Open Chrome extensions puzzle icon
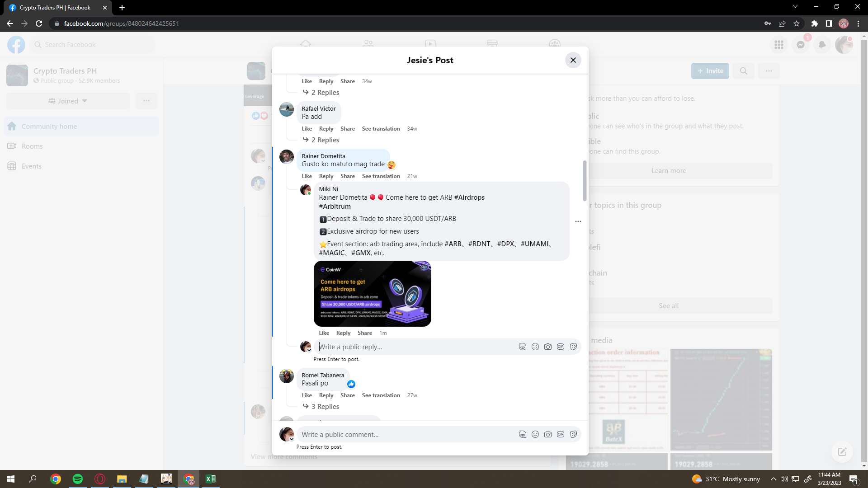This screenshot has height=488, width=868. click(814, 23)
